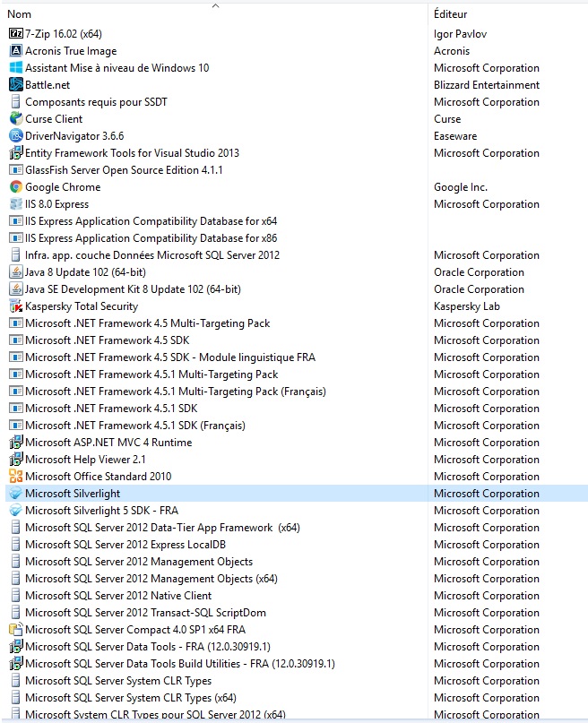Click publisher Acronis
This screenshot has width=588, height=723.
point(452,51)
